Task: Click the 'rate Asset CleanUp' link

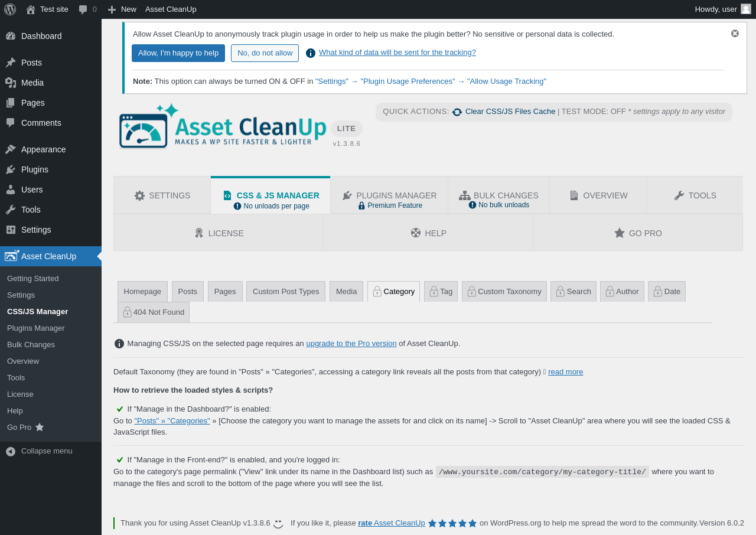Action: (x=392, y=523)
